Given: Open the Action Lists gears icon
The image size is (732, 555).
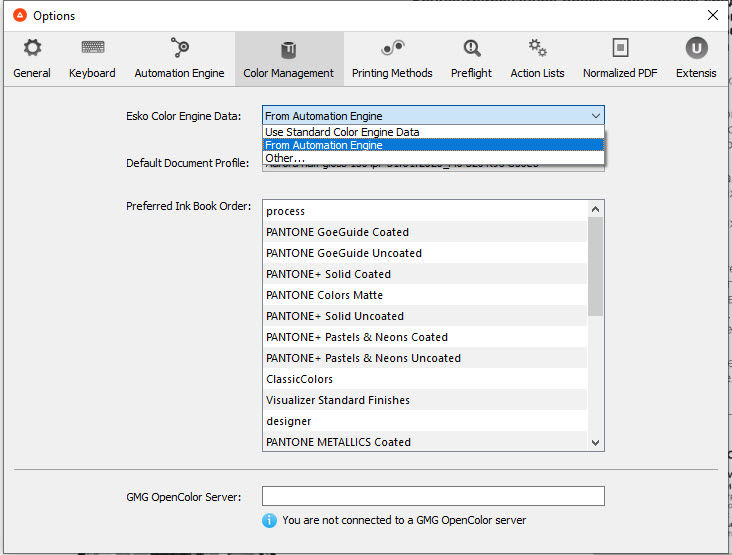Looking at the screenshot, I should click(537, 48).
